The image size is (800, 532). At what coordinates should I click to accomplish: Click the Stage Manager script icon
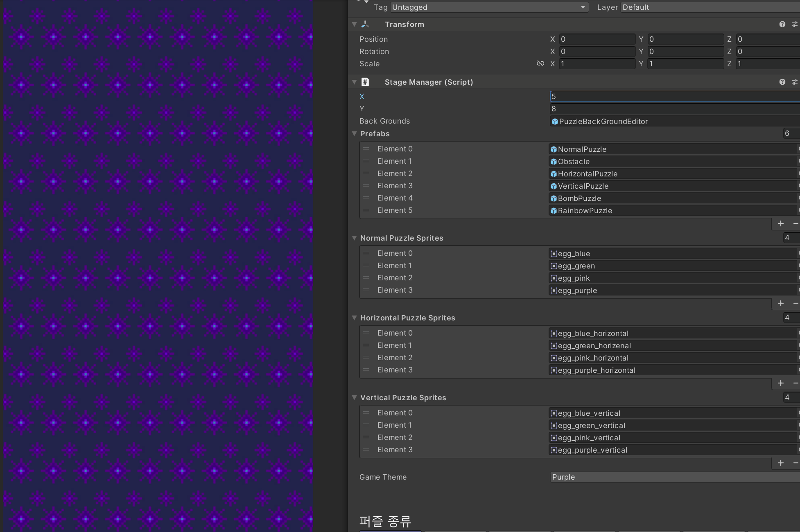365,82
